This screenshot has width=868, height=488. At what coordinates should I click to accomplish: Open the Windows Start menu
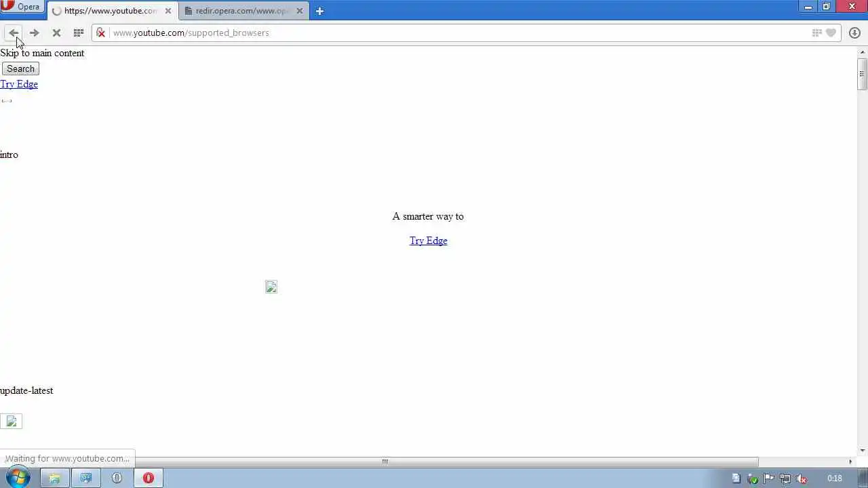point(18,478)
